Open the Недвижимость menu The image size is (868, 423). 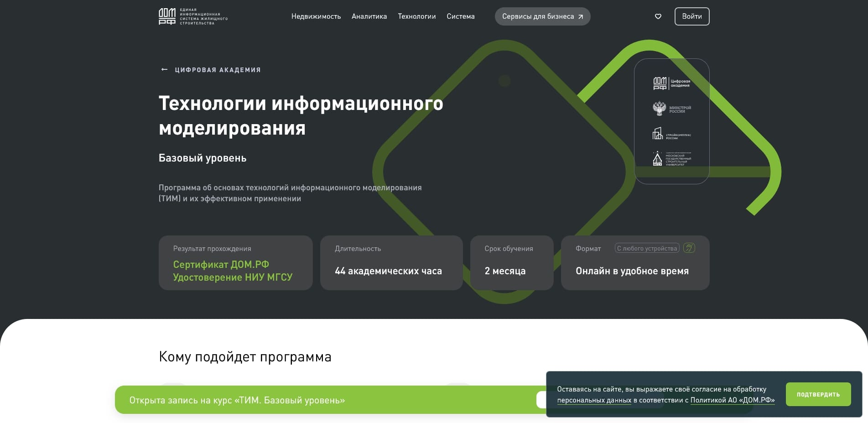pos(316,16)
